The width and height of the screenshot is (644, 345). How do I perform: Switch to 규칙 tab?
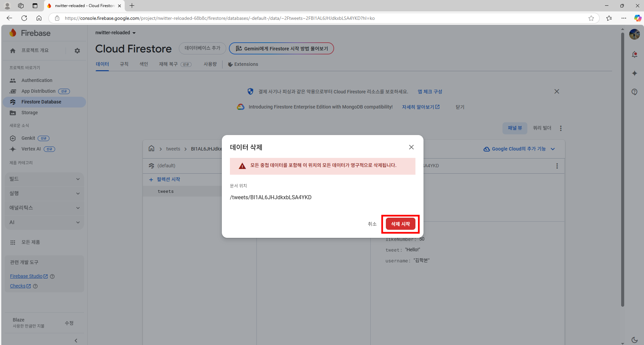(124, 64)
